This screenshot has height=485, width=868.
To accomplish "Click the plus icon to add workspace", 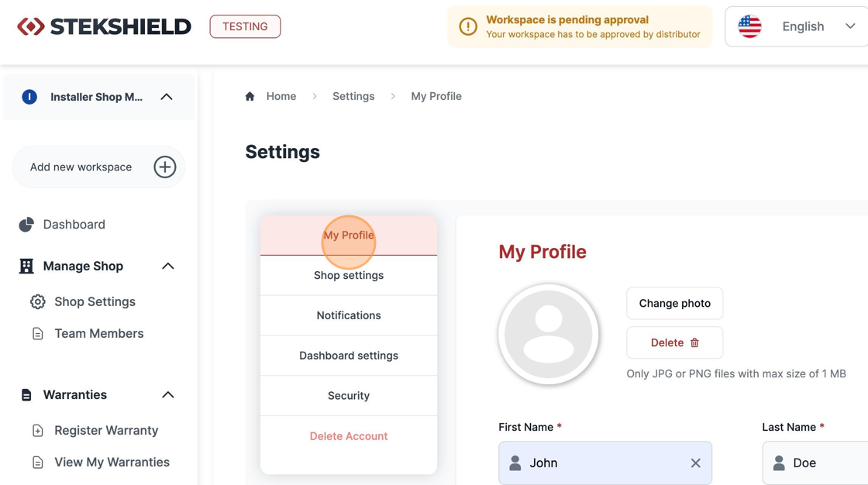I will coord(165,167).
